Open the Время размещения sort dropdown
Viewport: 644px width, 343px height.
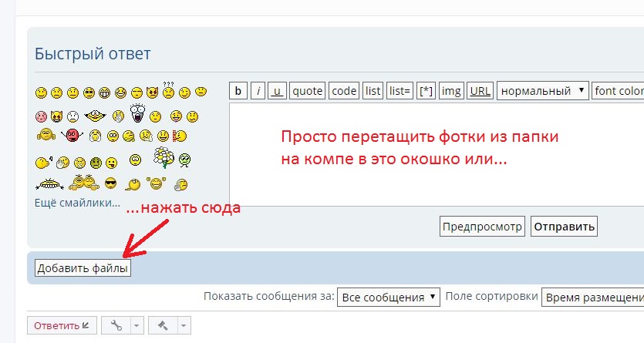point(593,297)
